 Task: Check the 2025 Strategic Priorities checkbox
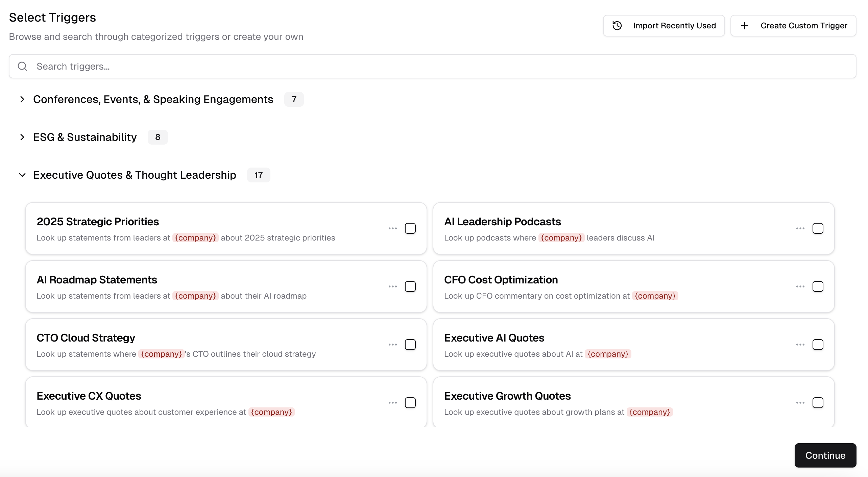tap(410, 228)
